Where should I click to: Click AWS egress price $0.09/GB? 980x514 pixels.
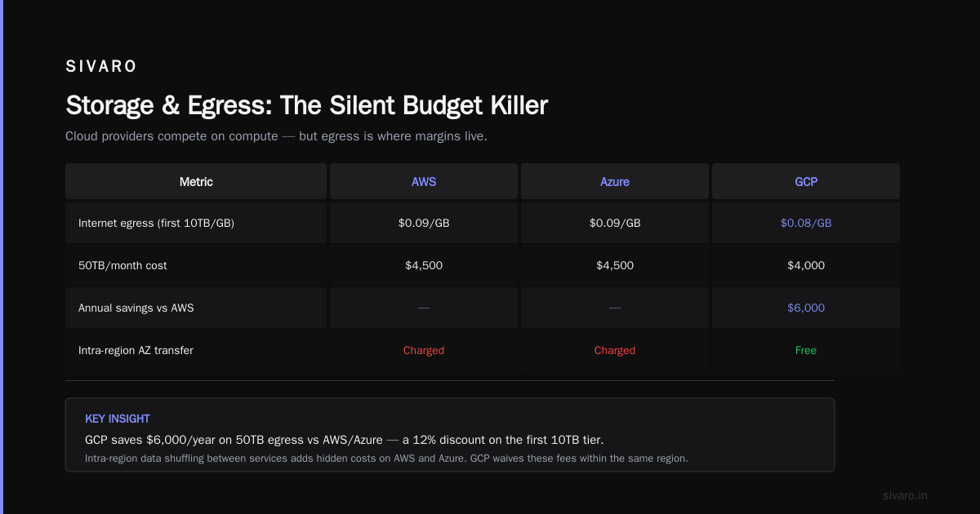point(424,223)
